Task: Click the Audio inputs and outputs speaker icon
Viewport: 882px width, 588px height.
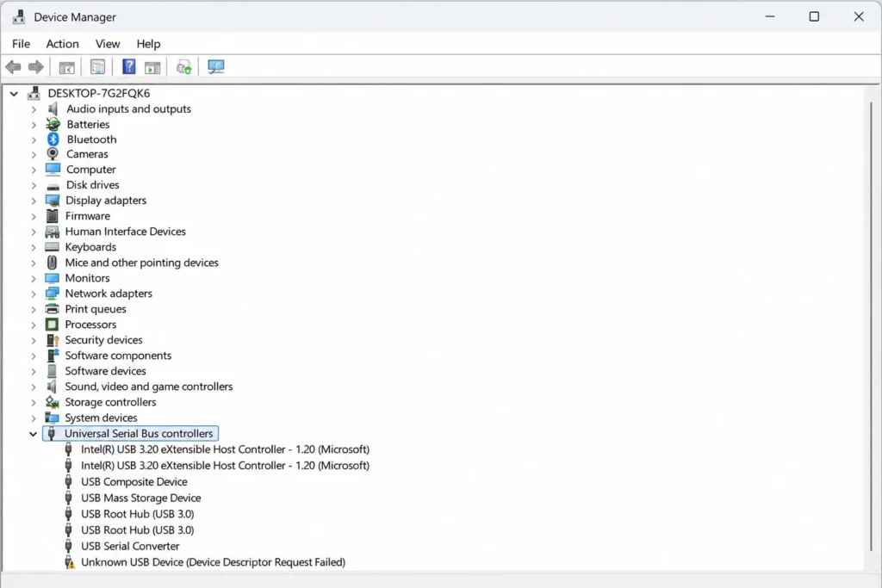Action: point(53,108)
